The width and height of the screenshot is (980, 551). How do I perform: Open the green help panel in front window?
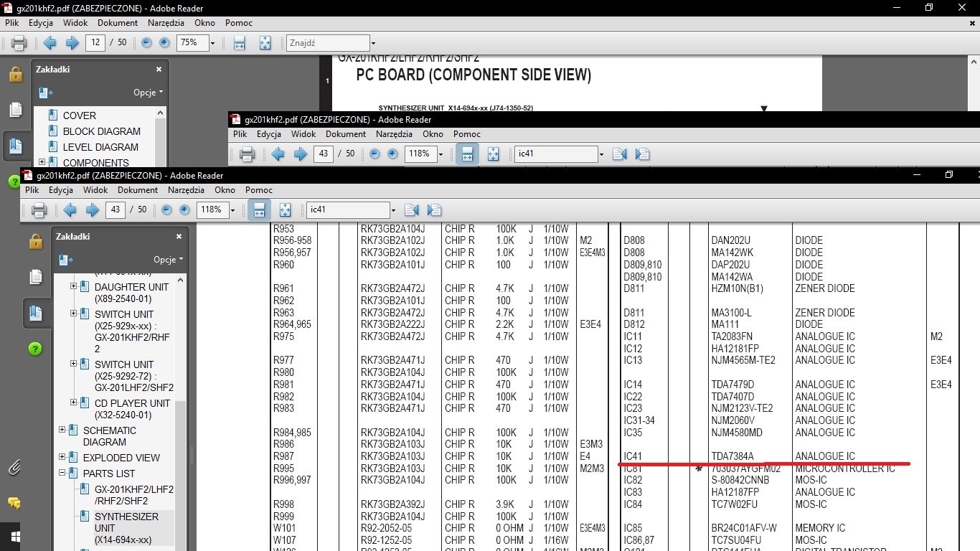tap(35, 349)
